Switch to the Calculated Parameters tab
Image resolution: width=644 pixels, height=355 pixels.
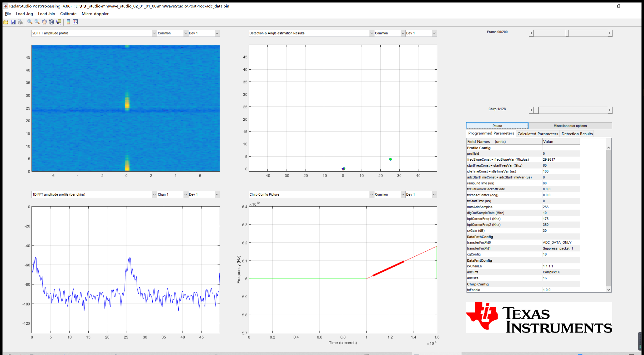pyautogui.click(x=537, y=134)
